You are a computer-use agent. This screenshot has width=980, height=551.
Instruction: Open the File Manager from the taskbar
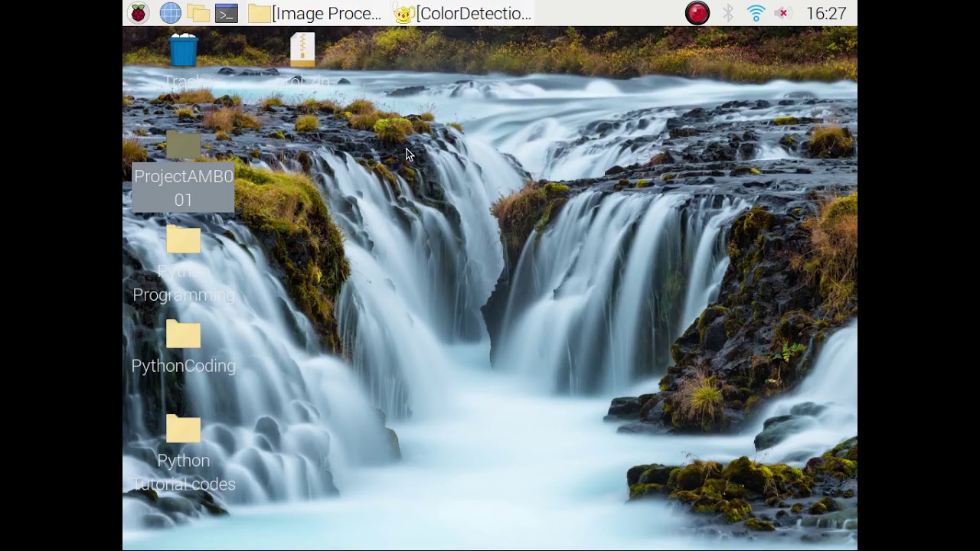click(x=199, y=13)
